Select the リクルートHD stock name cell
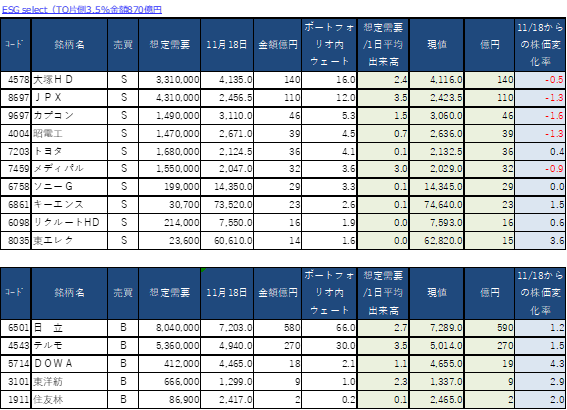This screenshot has width=567, height=410. tap(69, 222)
